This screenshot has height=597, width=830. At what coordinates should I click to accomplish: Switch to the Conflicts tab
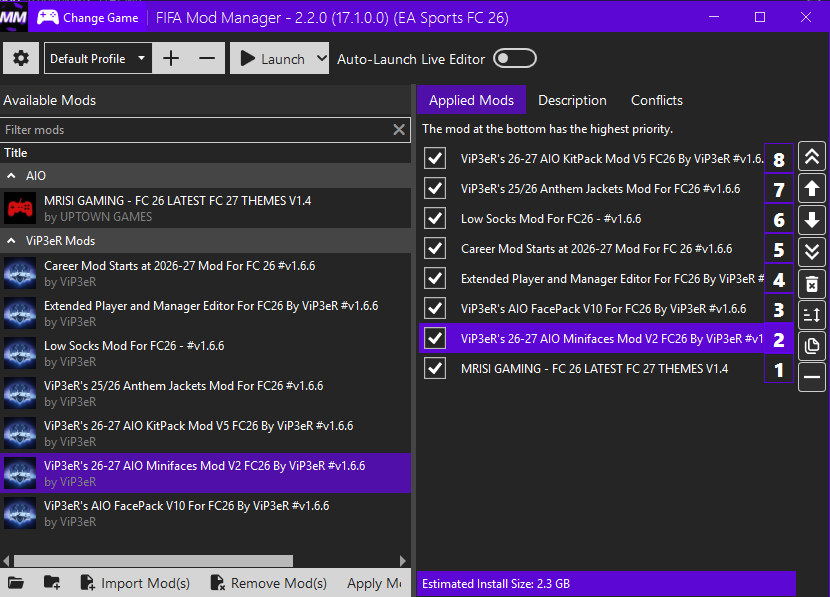click(x=656, y=100)
